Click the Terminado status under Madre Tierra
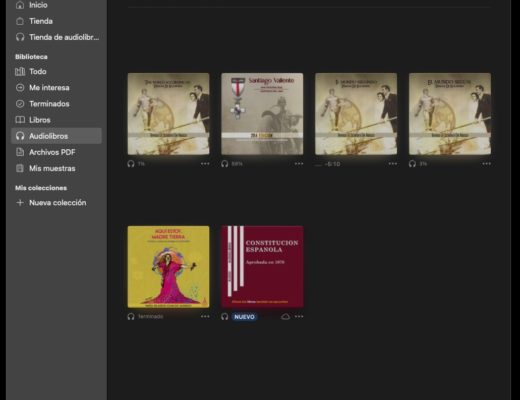 151,316
